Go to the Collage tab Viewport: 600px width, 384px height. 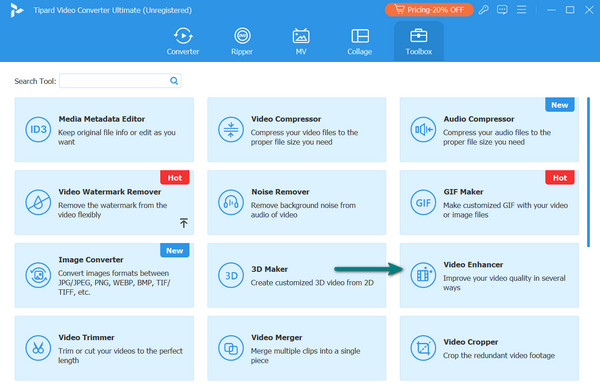[360, 41]
